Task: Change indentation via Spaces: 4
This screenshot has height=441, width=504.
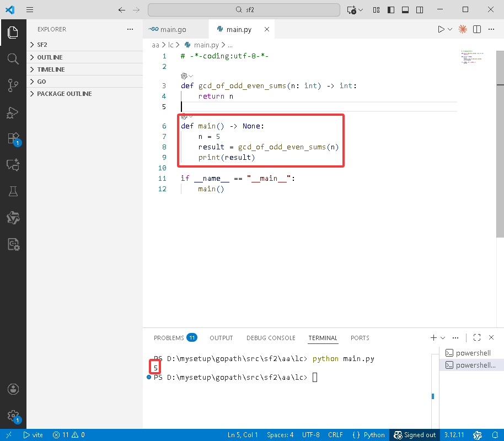Action: 280,435
